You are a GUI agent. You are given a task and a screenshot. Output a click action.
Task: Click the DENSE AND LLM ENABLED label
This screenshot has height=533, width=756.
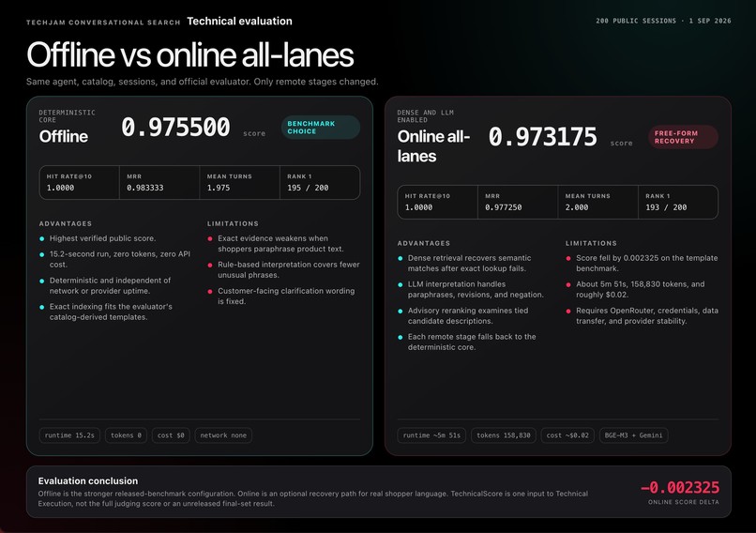[425, 116]
